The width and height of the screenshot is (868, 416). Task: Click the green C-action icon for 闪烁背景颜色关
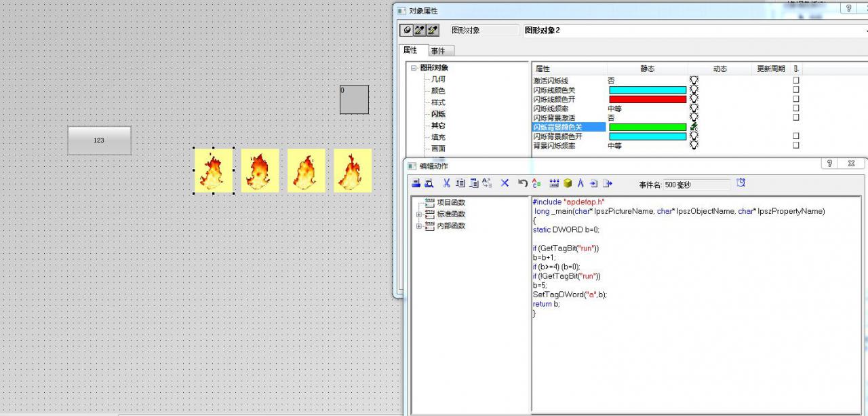694,127
